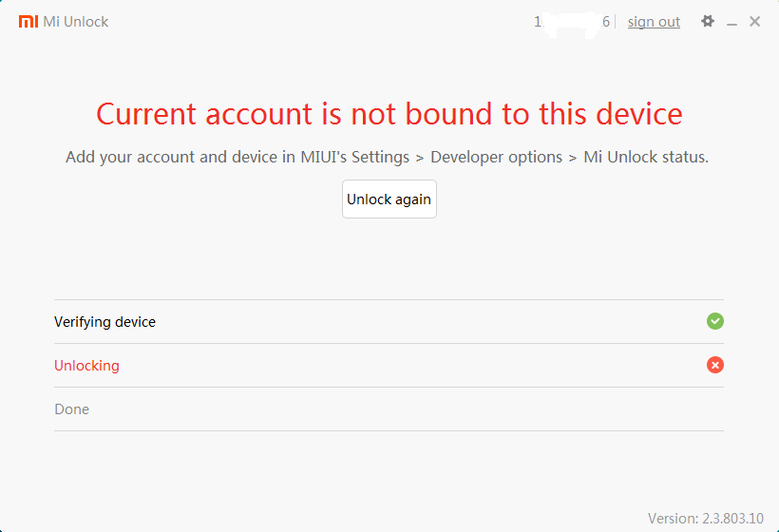The width and height of the screenshot is (779, 532).
Task: Select the red Unlocking step label
Action: [x=86, y=366]
